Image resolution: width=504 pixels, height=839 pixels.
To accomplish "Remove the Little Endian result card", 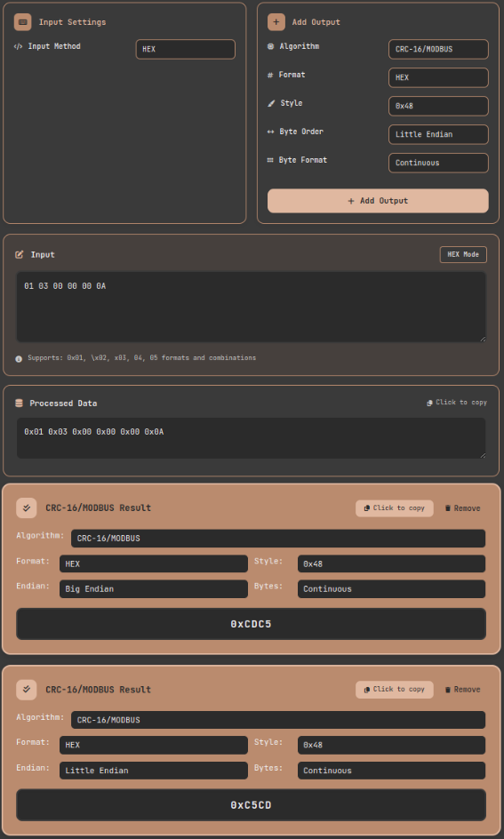I will (x=462, y=690).
